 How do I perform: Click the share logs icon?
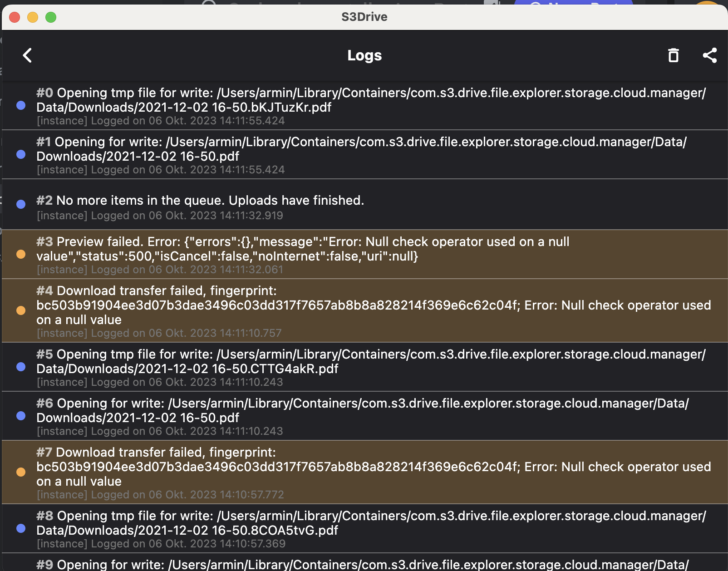(710, 55)
